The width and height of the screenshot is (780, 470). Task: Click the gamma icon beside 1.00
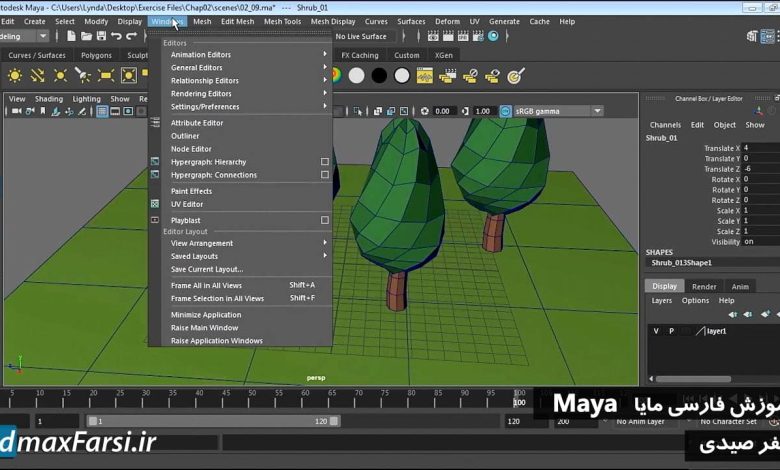465,111
